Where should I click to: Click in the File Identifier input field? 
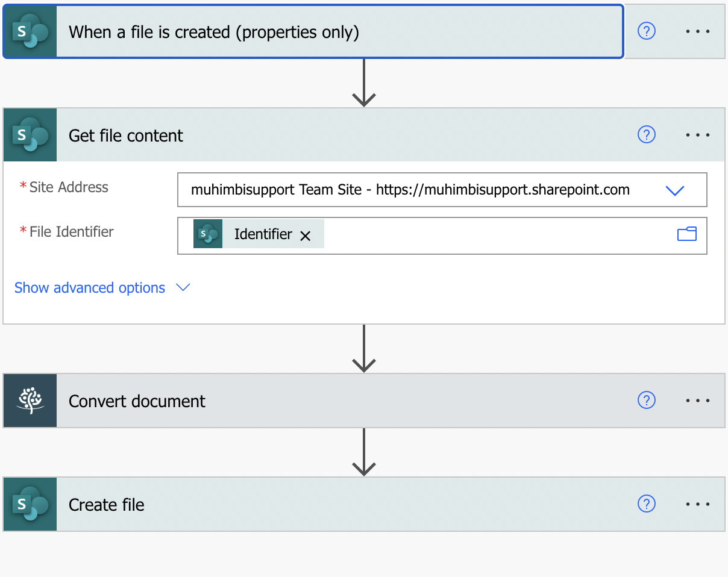494,235
